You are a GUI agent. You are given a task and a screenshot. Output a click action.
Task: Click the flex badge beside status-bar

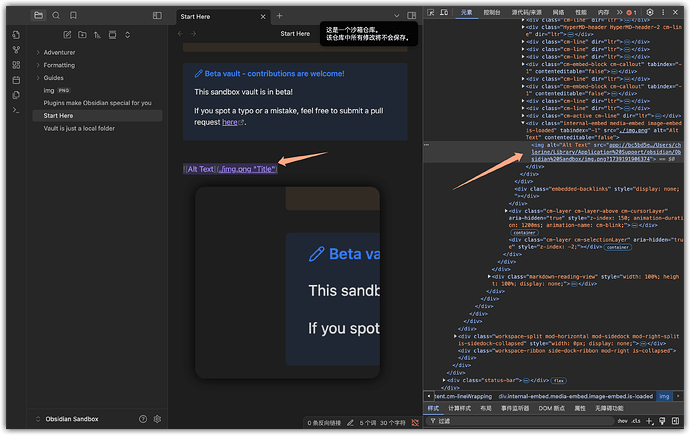(559, 380)
